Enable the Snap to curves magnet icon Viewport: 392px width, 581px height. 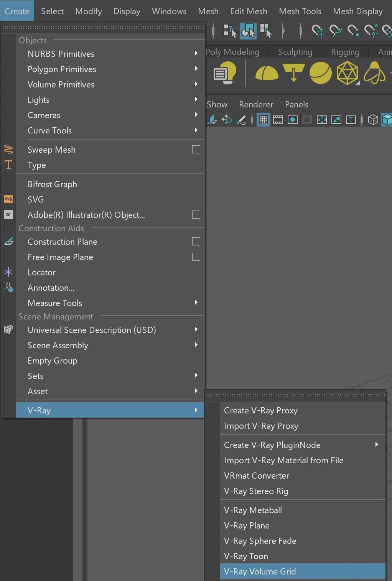point(336,31)
